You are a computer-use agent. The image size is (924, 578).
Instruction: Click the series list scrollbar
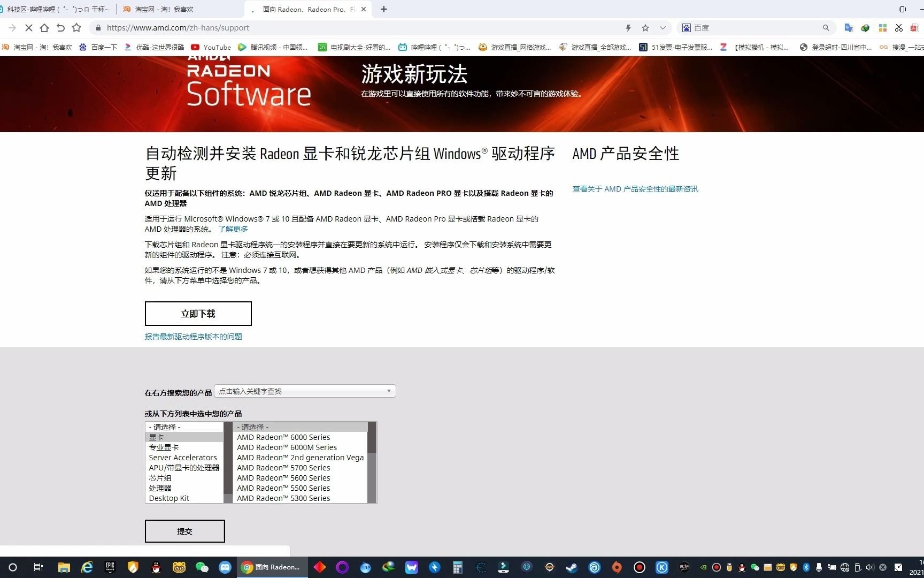(372, 462)
